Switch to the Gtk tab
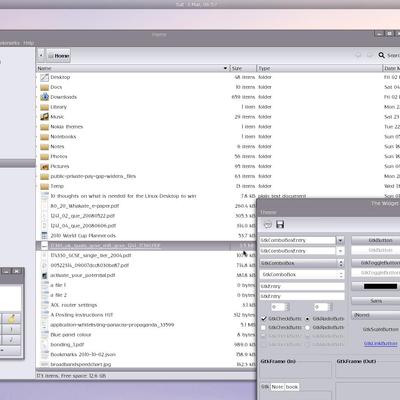 [265, 387]
